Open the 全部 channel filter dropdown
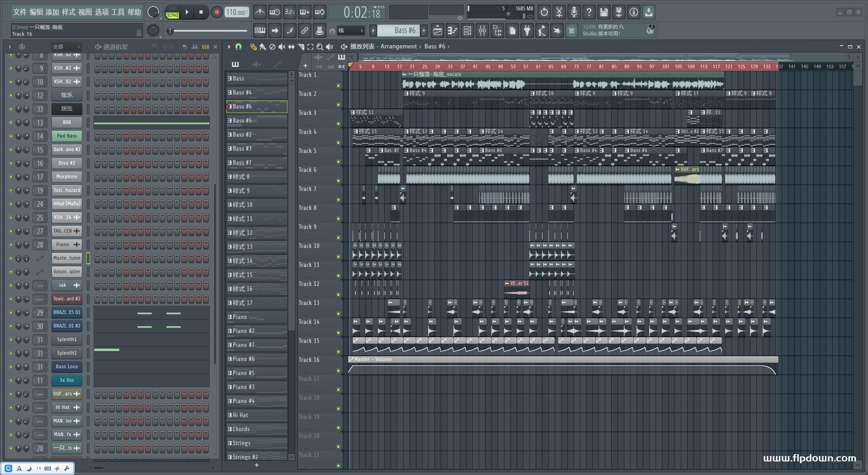The image size is (868, 475). [66, 47]
